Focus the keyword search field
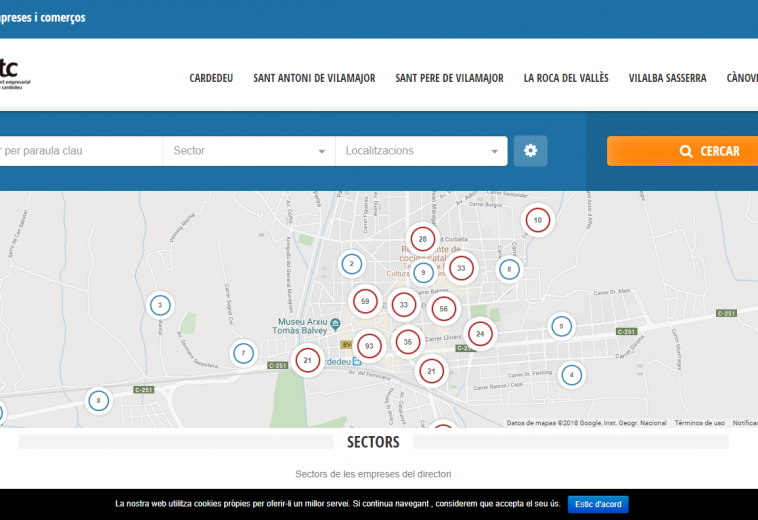 tap(80, 151)
